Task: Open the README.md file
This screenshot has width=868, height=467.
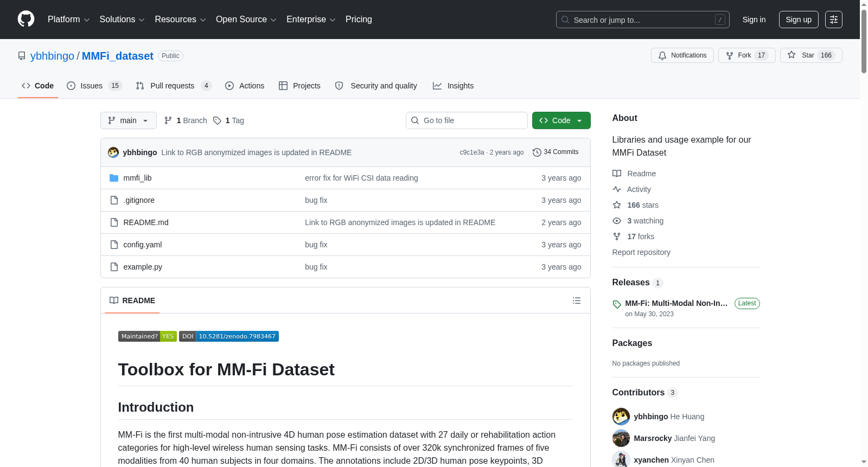Action: pyautogui.click(x=146, y=222)
